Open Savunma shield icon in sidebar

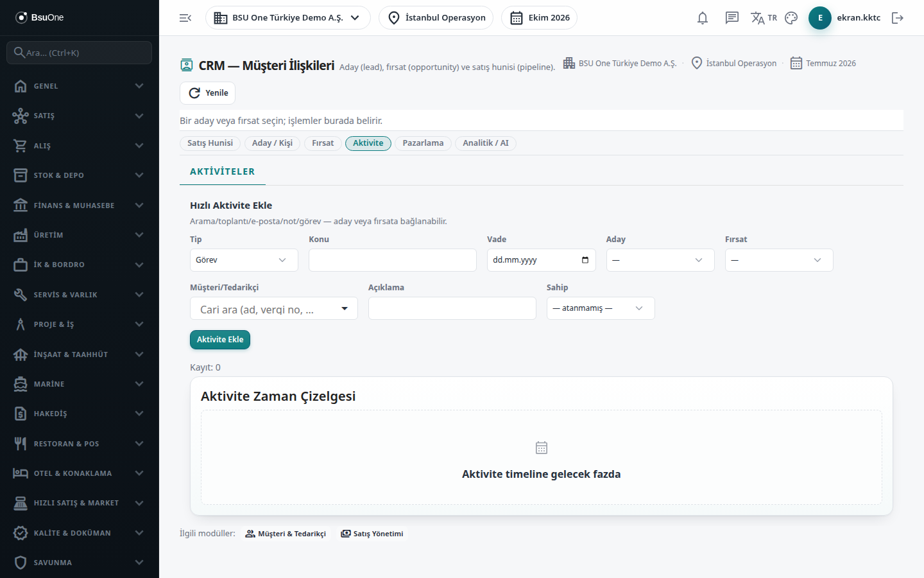tap(21, 563)
